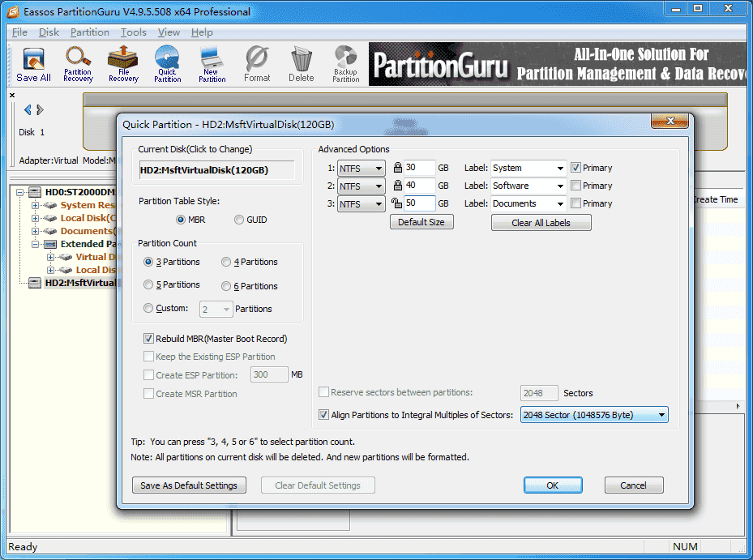Open file system dropdown for partition 1
753x560 pixels.
pyautogui.click(x=362, y=169)
